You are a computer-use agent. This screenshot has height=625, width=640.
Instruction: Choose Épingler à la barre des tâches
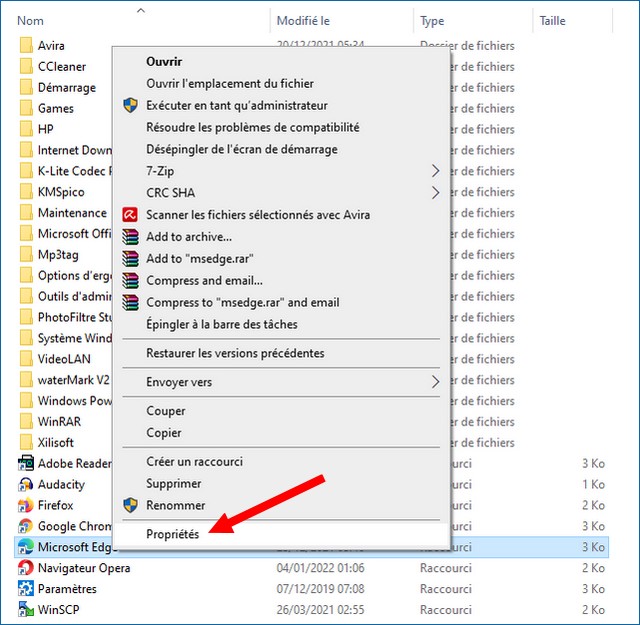[222, 324]
